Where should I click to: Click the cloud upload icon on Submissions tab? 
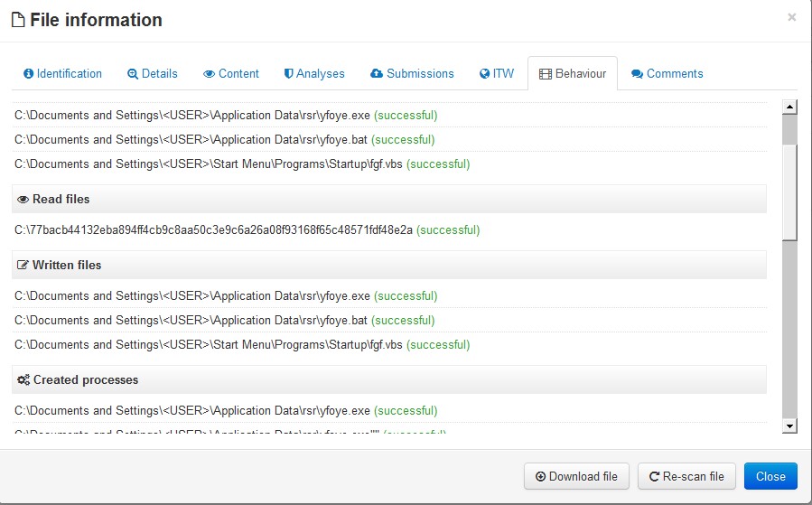[x=377, y=74]
